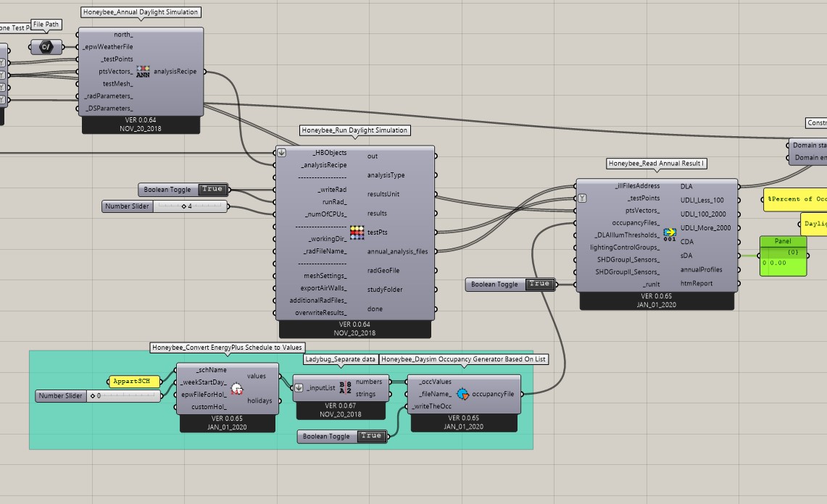Image resolution: width=827 pixels, height=504 pixels.
Task: Click the _illFilesAddress input
Action: coord(637,186)
